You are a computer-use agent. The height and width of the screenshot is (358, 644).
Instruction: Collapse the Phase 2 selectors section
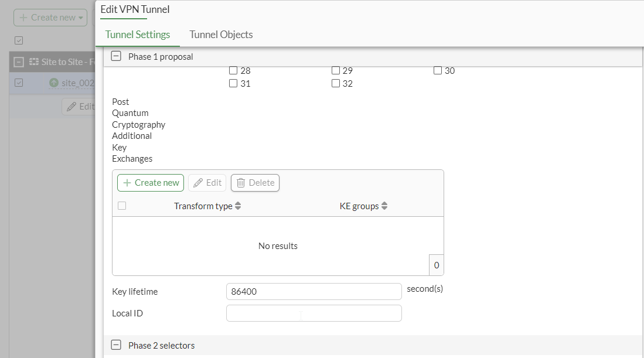(116, 345)
